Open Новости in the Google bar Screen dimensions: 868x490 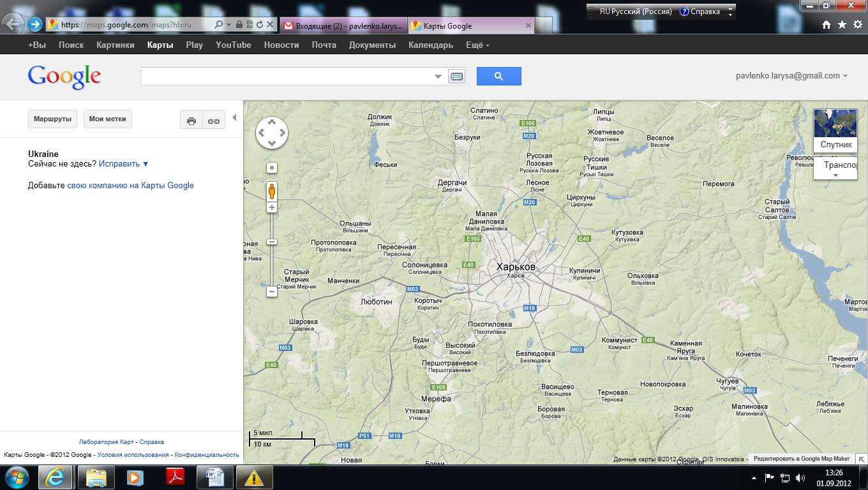pyautogui.click(x=281, y=45)
